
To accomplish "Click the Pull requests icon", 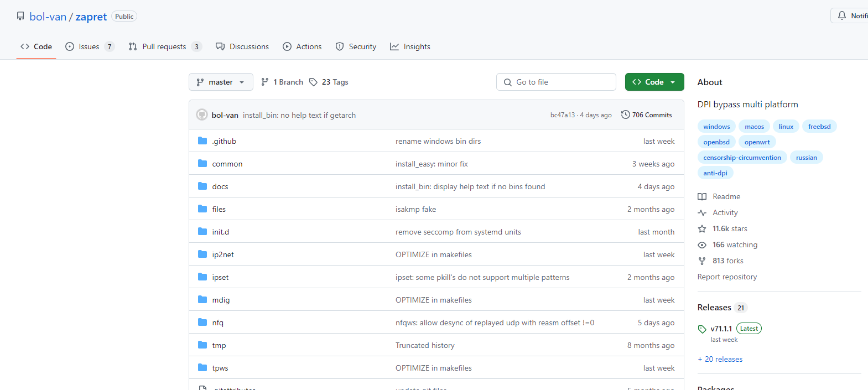I will click(x=133, y=46).
